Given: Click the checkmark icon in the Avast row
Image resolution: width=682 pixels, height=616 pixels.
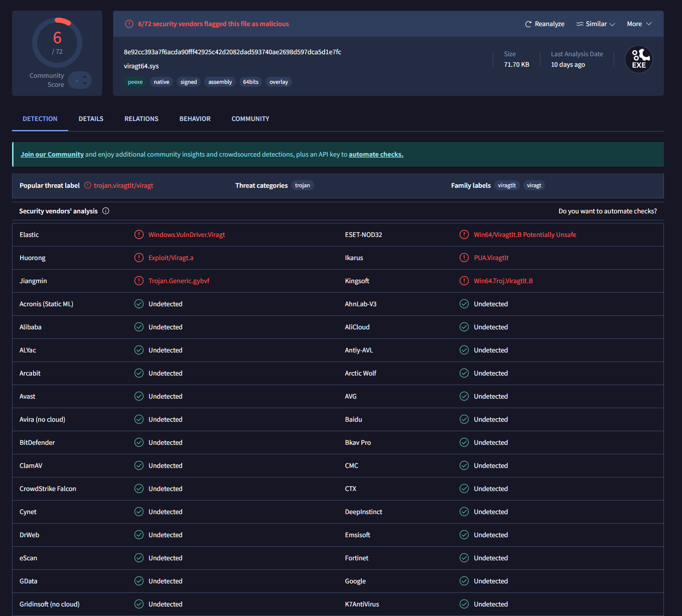Looking at the screenshot, I should (139, 396).
